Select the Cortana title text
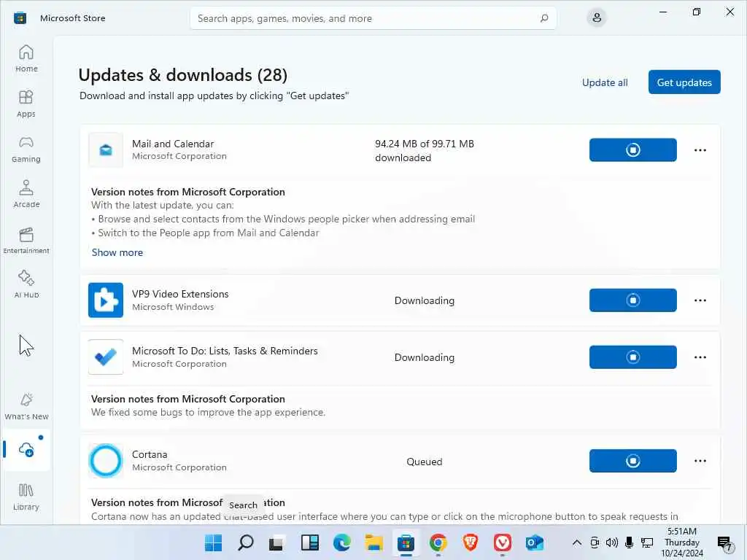 point(150,454)
